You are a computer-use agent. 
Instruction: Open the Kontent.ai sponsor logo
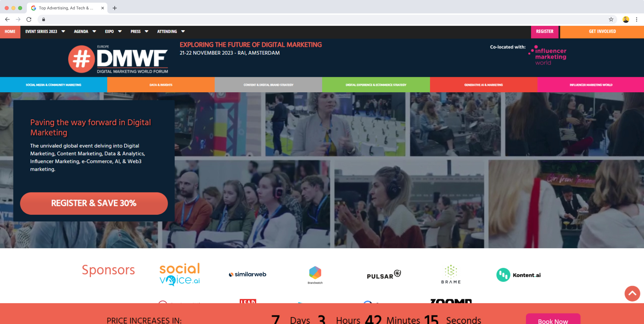click(x=519, y=275)
